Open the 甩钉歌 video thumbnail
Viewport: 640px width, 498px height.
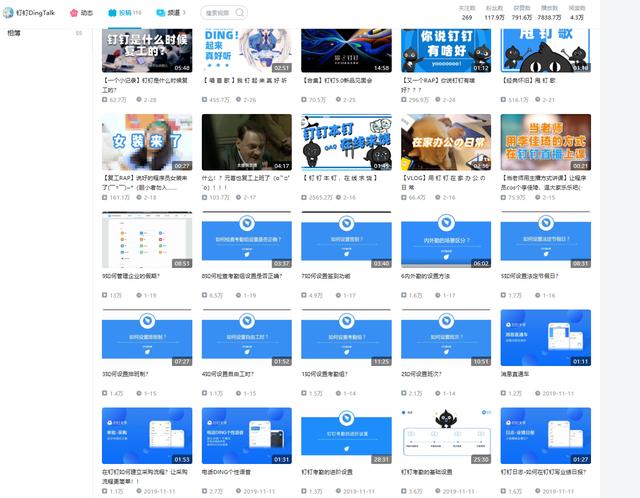click(546, 51)
